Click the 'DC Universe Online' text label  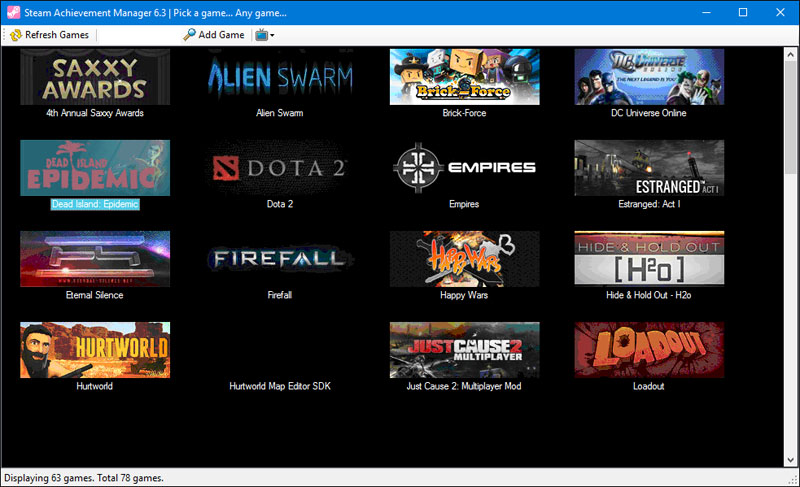click(x=649, y=113)
